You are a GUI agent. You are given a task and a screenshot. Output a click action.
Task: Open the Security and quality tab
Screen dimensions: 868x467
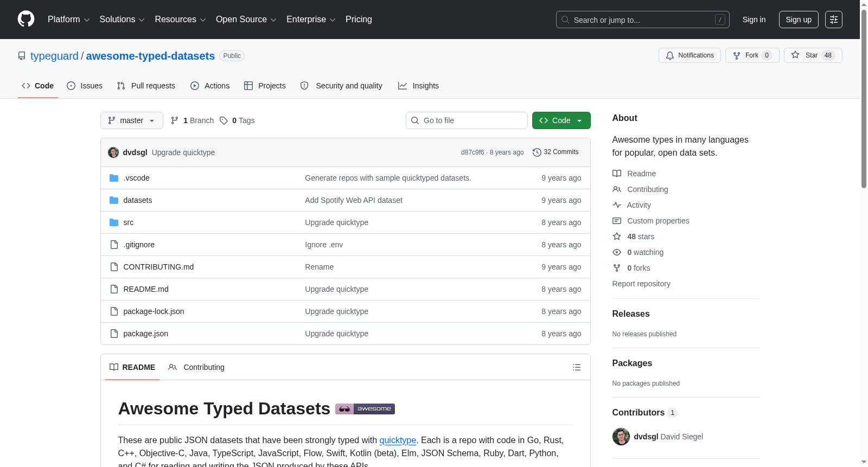(341, 86)
